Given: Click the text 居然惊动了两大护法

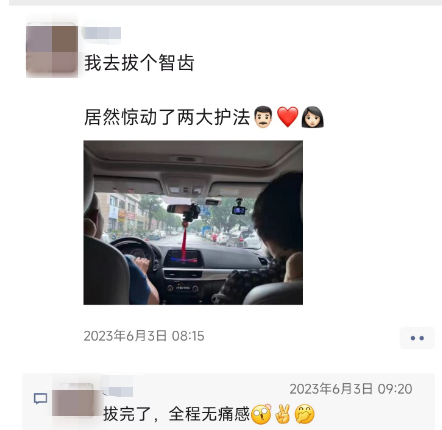Looking at the screenshot, I should pyautogui.click(x=167, y=117).
